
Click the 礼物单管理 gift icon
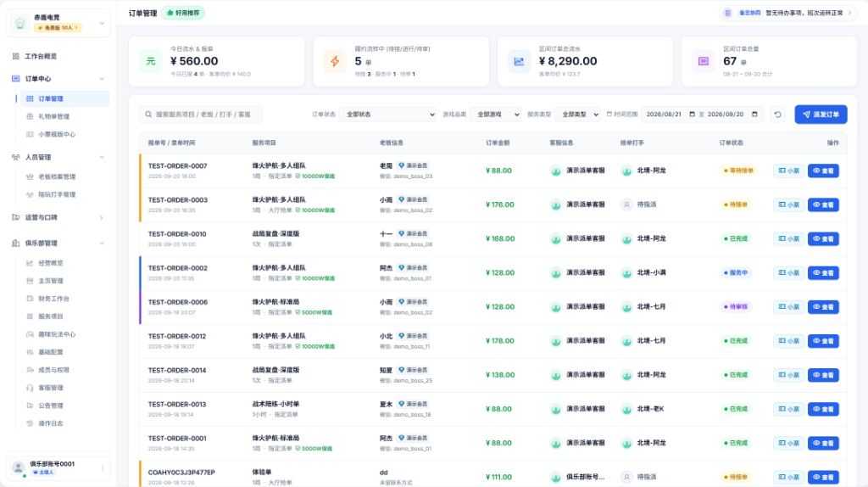tap(30, 116)
